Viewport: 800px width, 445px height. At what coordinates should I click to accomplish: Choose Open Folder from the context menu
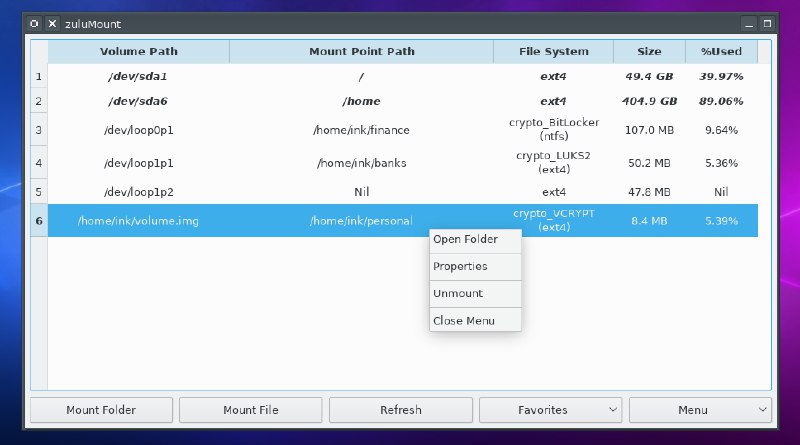tap(475, 239)
